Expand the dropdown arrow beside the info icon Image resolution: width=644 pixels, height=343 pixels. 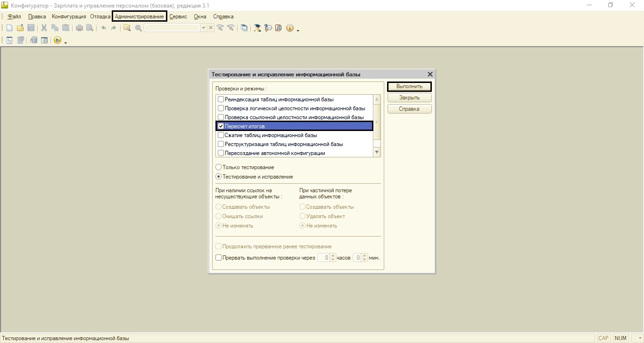click(298, 30)
